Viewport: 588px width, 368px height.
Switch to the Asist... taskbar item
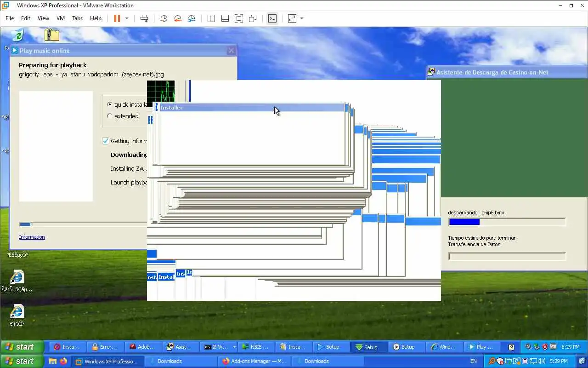tap(181, 347)
